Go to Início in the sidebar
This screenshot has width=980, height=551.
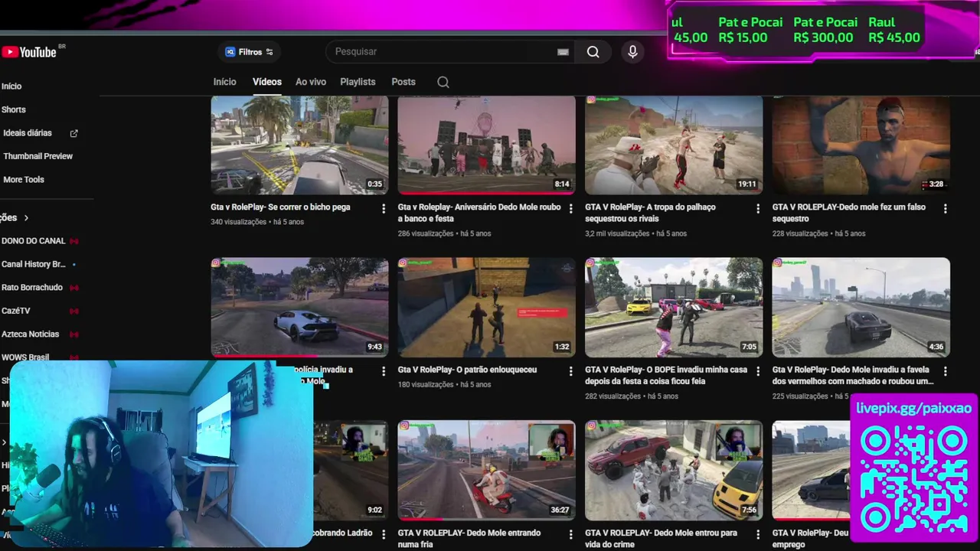pyautogui.click(x=11, y=86)
